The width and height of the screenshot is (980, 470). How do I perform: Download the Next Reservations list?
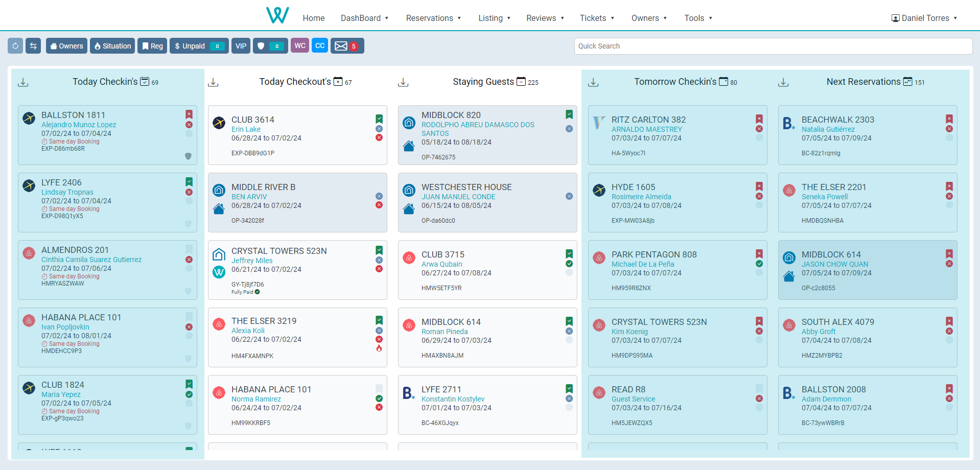click(x=783, y=82)
